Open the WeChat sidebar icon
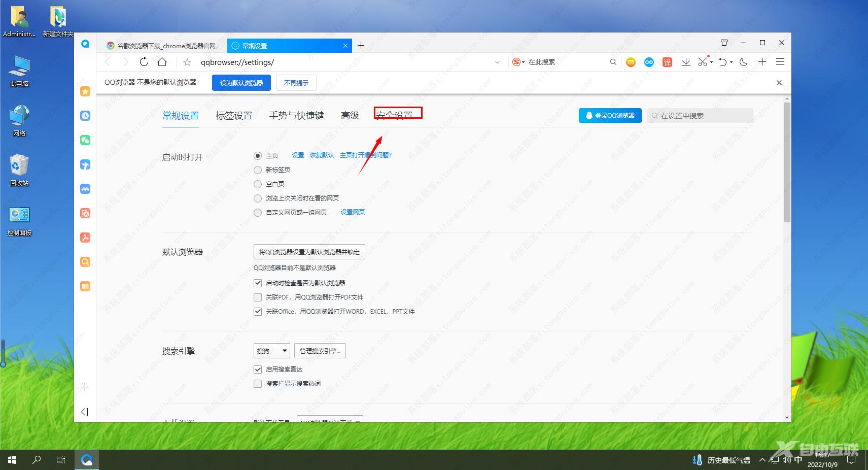Image resolution: width=868 pixels, height=470 pixels. (x=85, y=140)
